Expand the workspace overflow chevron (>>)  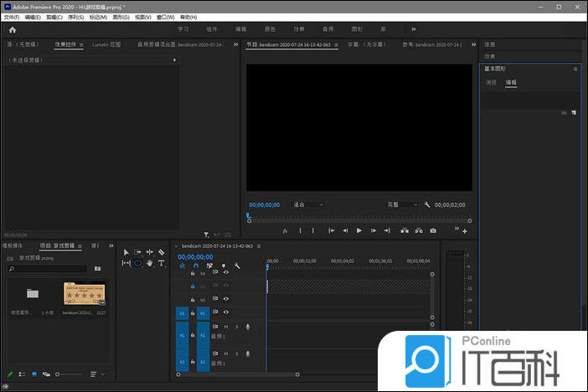(413, 29)
